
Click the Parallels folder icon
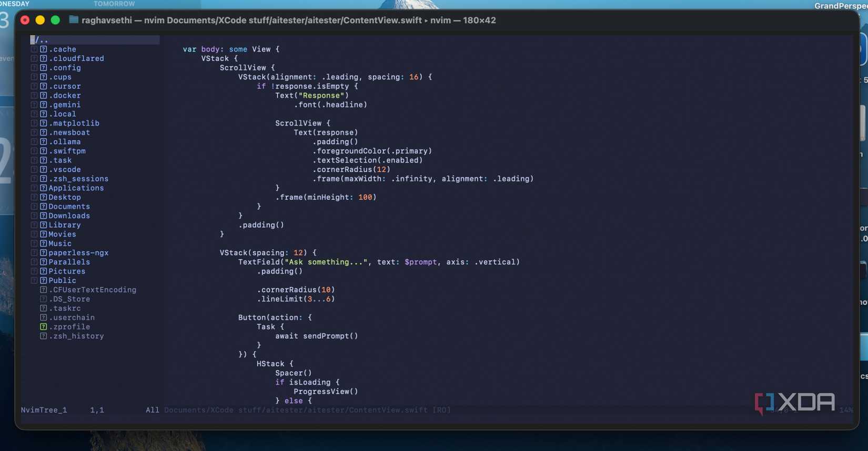point(44,262)
